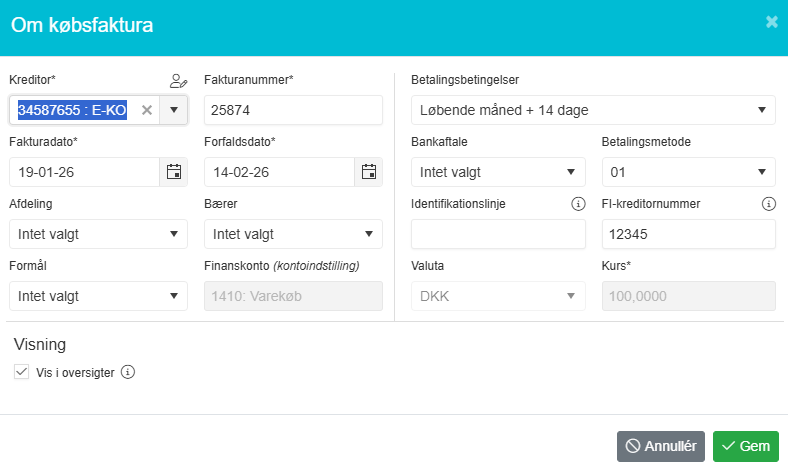Close the Om købsfaktura dialog

coord(771,21)
